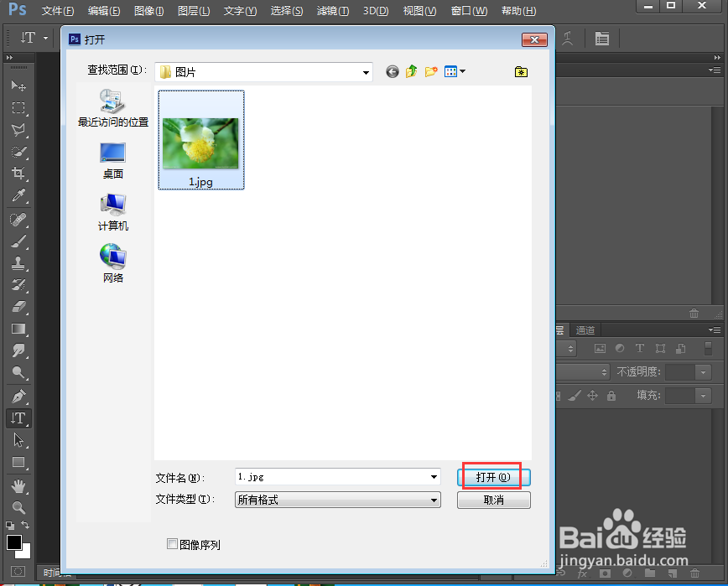Screen dimensions: 728x586
Task: Click the 文件名 input field
Action: 337,477
